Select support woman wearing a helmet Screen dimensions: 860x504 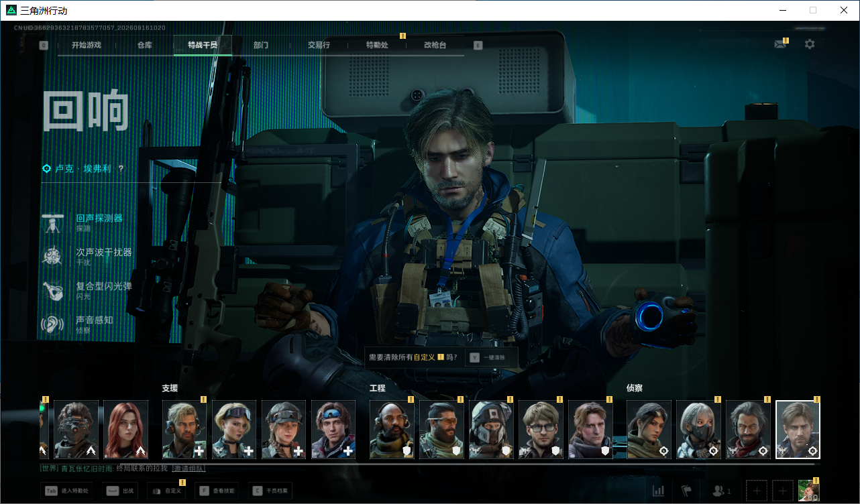[x=284, y=430]
